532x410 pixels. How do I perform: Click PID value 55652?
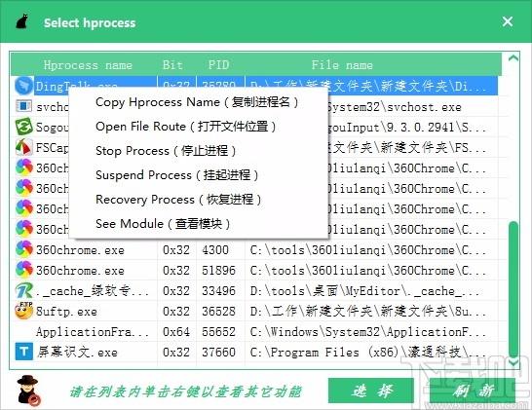click(x=218, y=332)
